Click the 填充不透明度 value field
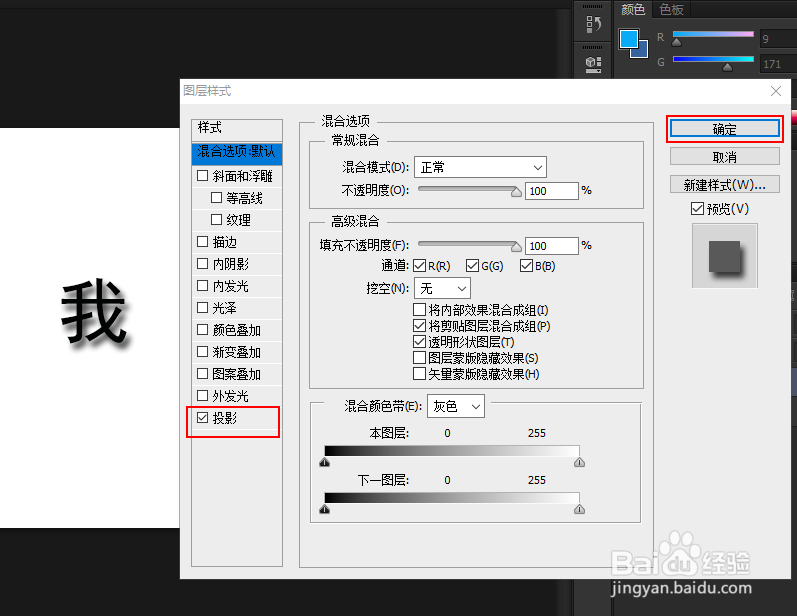The image size is (797, 616). (551, 245)
